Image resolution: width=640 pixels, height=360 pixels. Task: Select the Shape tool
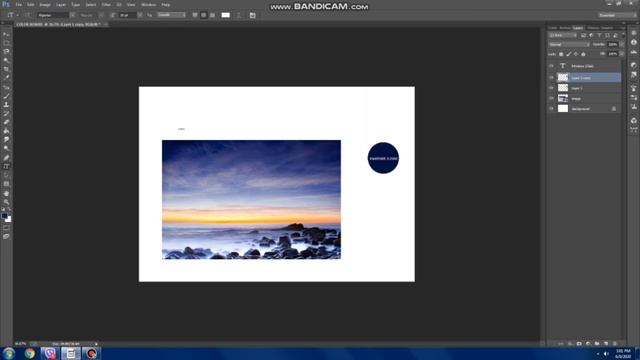coord(6,184)
